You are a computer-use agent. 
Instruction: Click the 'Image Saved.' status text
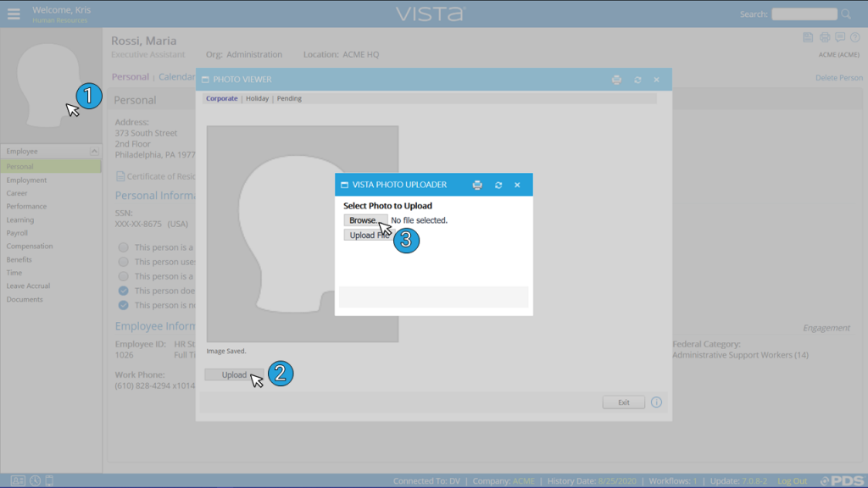tap(226, 351)
